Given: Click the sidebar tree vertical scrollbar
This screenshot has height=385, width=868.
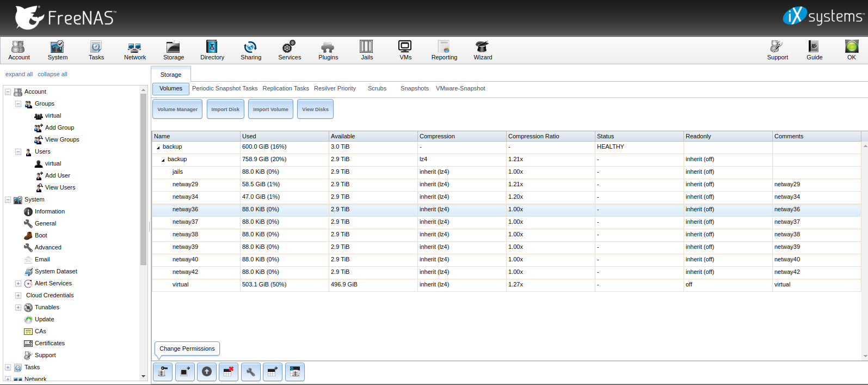Looking at the screenshot, I should (x=144, y=180).
